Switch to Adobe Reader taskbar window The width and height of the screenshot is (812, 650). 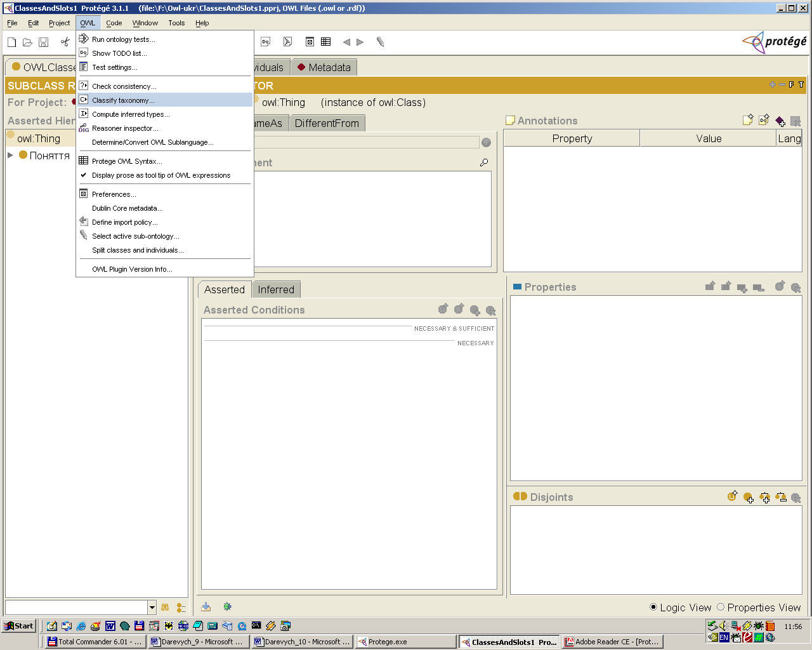click(x=612, y=642)
